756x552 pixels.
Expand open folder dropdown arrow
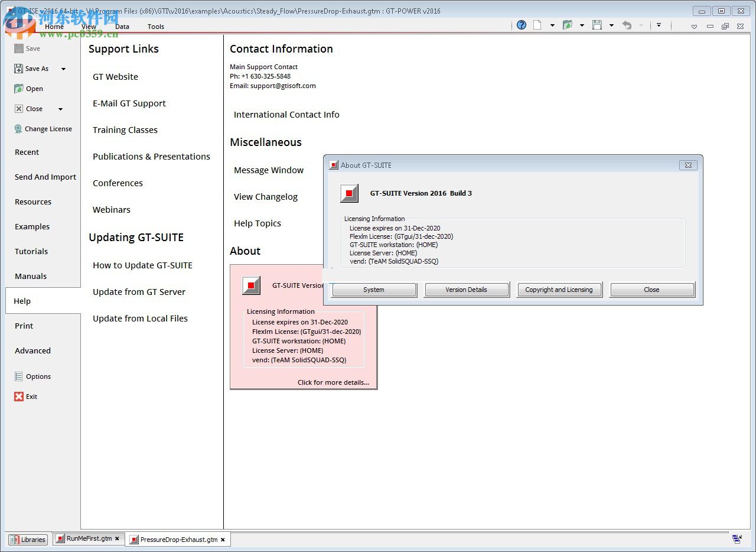pyautogui.click(x=582, y=25)
